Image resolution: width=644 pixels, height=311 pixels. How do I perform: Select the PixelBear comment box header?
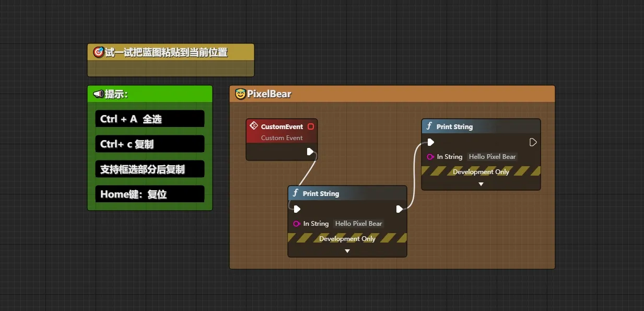(392, 94)
